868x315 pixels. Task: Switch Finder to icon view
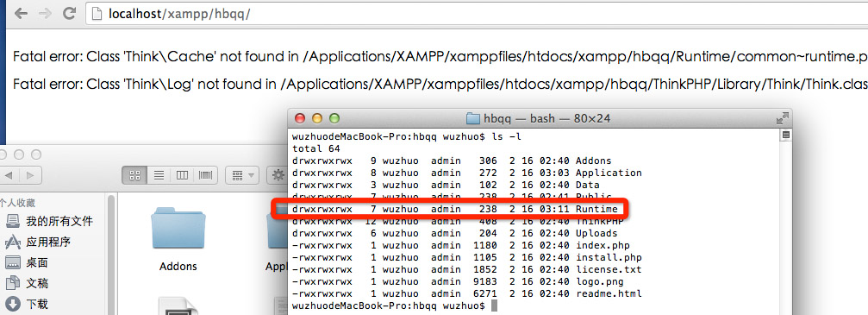click(134, 175)
